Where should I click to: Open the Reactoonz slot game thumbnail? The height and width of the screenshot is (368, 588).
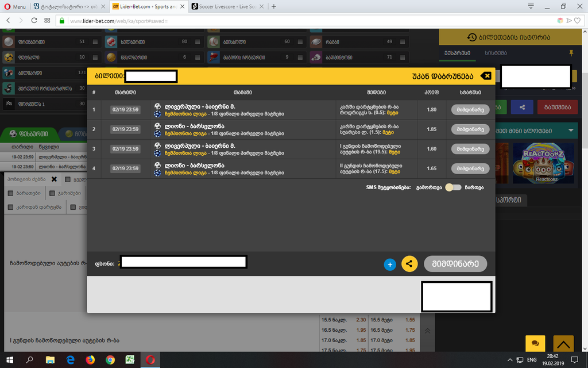pyautogui.click(x=543, y=163)
